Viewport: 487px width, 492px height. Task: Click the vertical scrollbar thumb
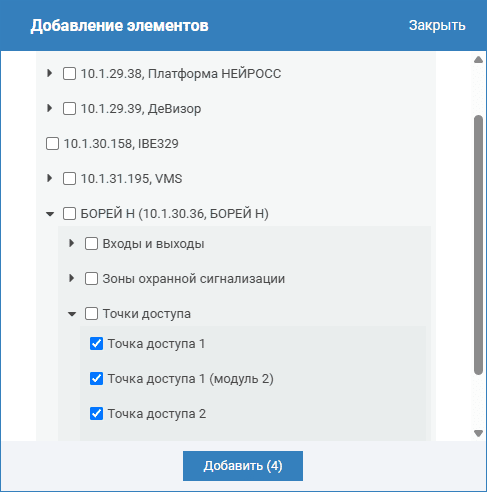pyautogui.click(x=478, y=245)
